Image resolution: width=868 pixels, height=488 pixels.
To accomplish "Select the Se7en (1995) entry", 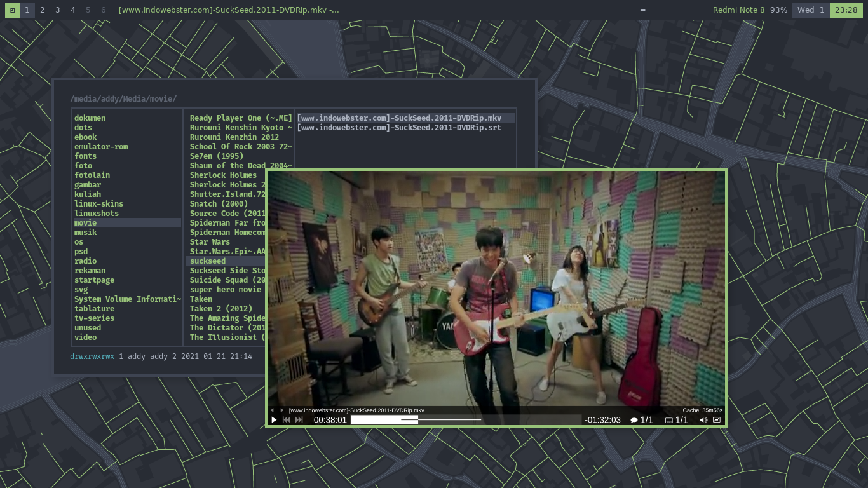I will click(x=216, y=156).
